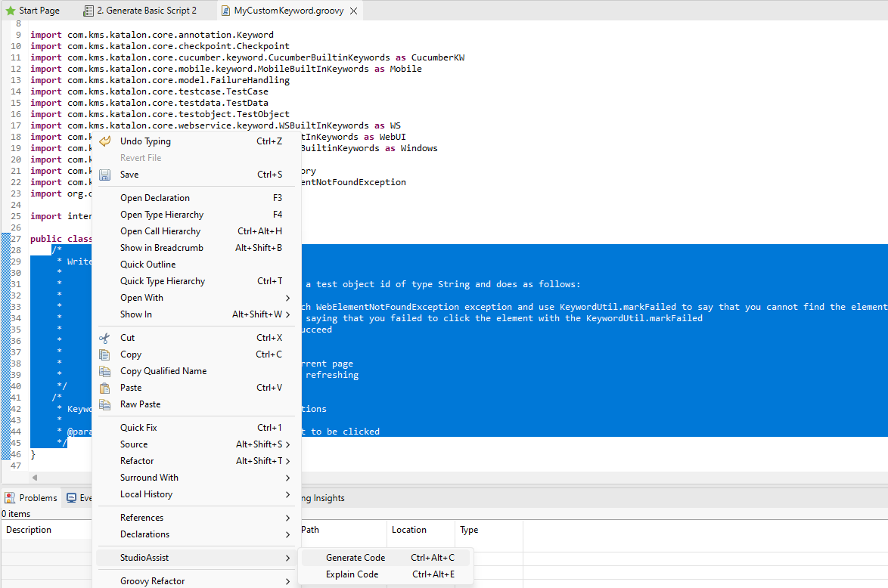
Task: Click the Generate Basic Script 2 tab icon
Action: pyautogui.click(x=88, y=11)
